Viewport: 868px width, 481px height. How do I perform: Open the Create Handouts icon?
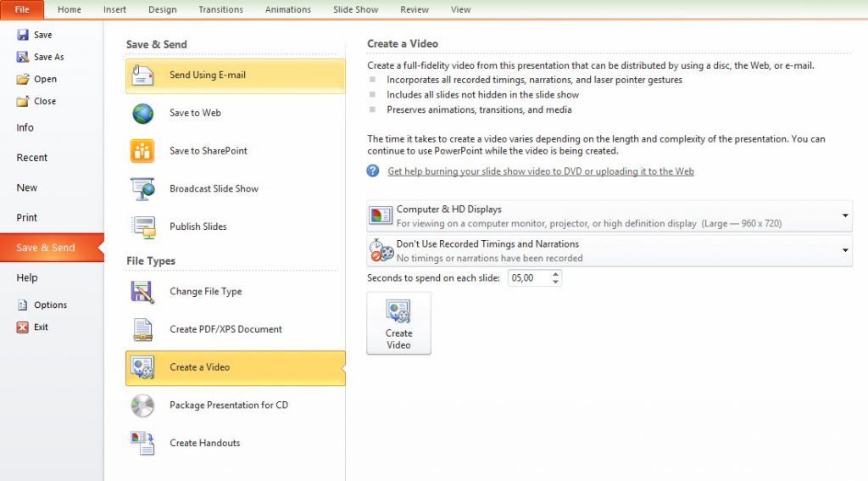coord(142,443)
